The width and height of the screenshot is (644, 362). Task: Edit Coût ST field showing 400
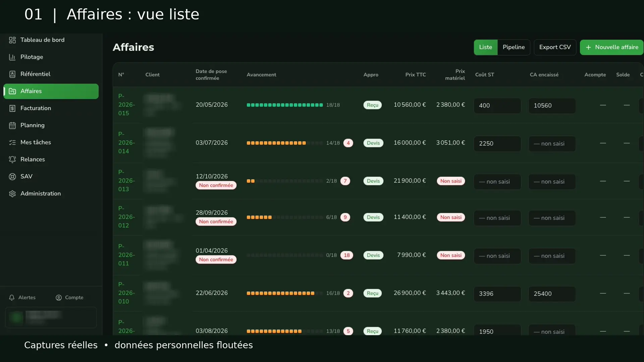497,106
